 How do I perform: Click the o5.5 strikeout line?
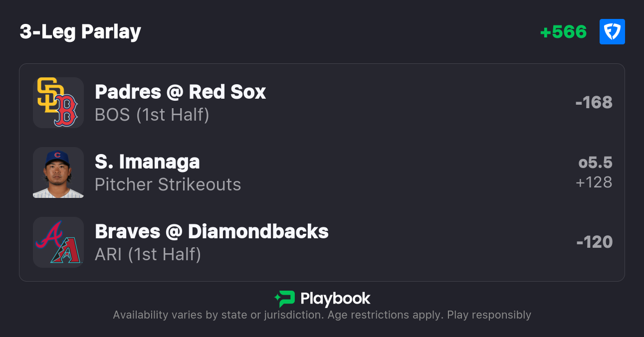coord(595,163)
